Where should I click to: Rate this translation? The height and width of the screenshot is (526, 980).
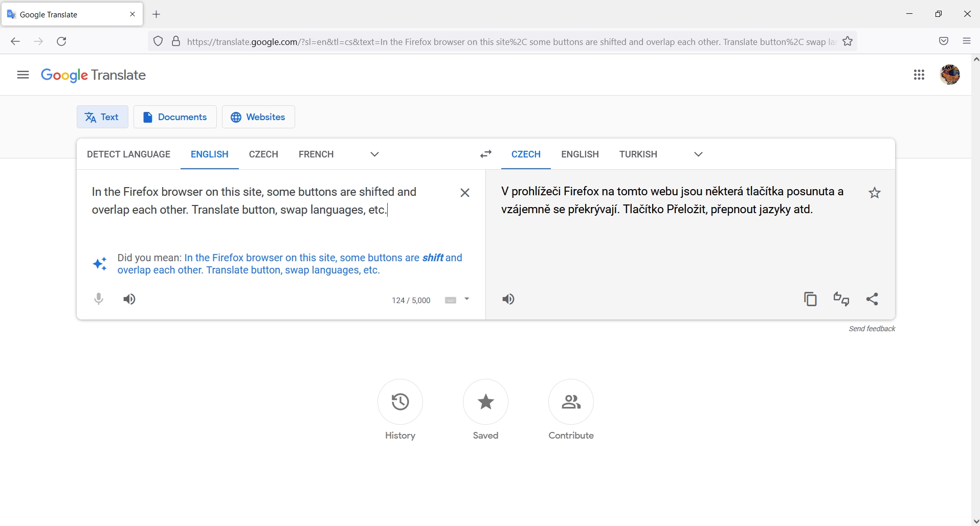[841, 299]
